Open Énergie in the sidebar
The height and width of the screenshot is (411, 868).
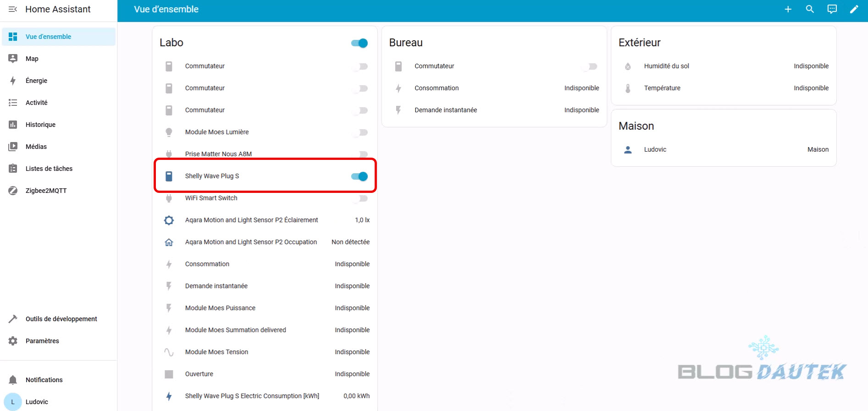(36, 81)
